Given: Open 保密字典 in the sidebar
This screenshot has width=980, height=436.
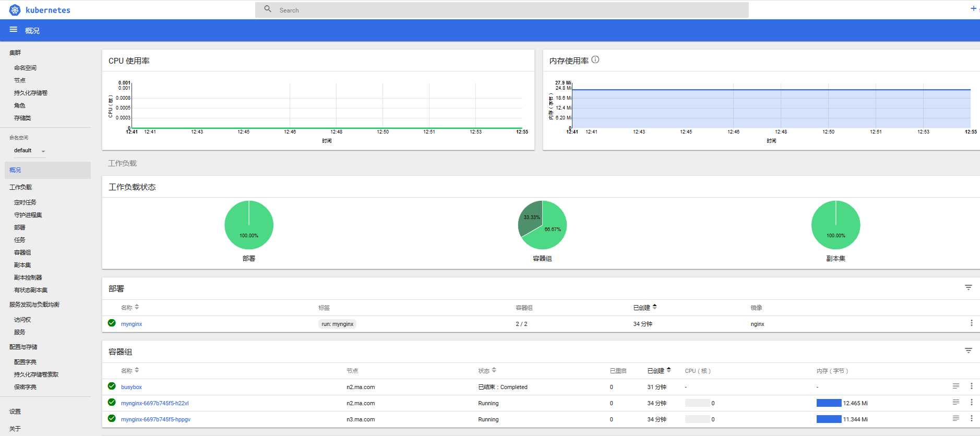Looking at the screenshot, I should pos(25,387).
